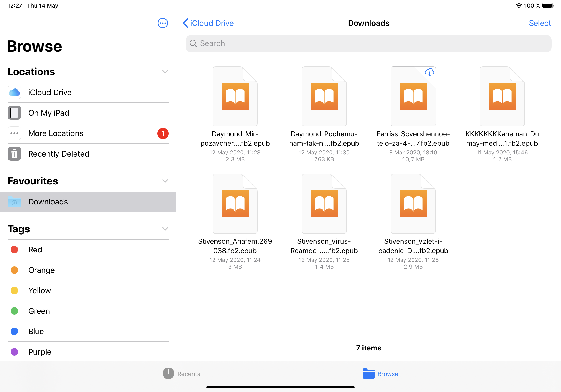Switch to the Recents tab
This screenshot has height=392, width=561.
click(181, 374)
